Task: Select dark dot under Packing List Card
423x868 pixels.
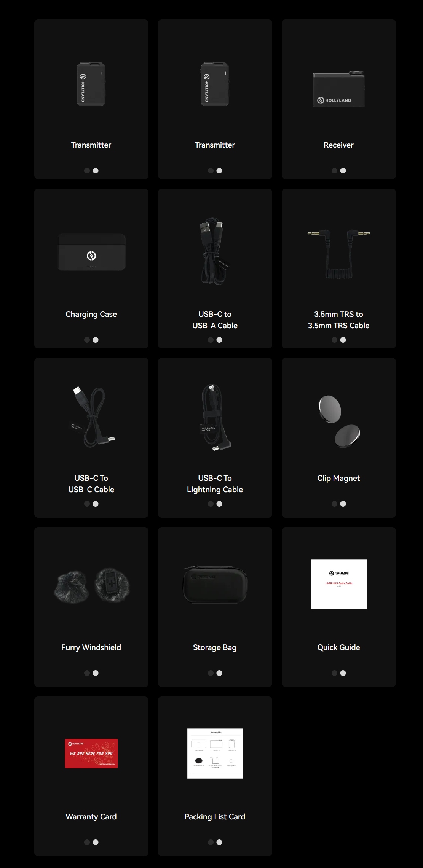Action: [211, 842]
